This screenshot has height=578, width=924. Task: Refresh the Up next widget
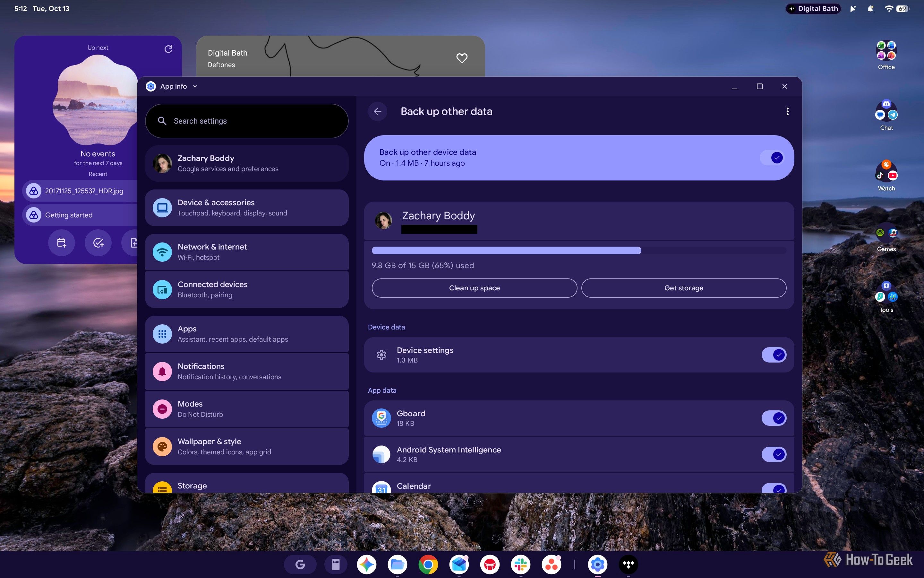pos(168,49)
